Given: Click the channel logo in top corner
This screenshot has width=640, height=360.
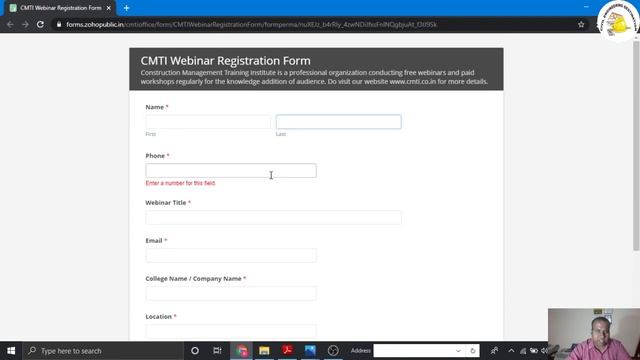Looking at the screenshot, I should tap(618, 21).
